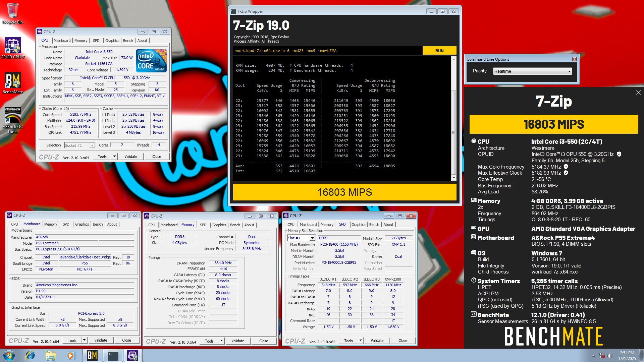This screenshot has width=644, height=362.
Task: Click the Multiplier x24.0 value field
Action: pos(80,120)
